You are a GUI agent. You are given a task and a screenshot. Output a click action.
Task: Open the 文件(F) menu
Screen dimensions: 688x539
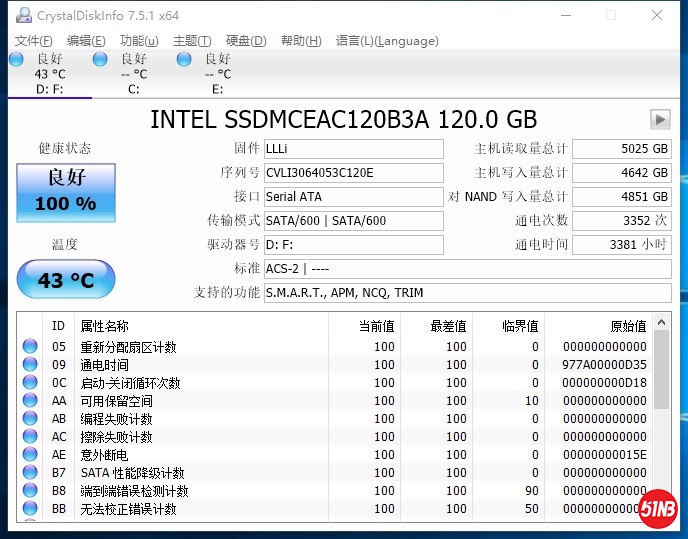[33, 41]
